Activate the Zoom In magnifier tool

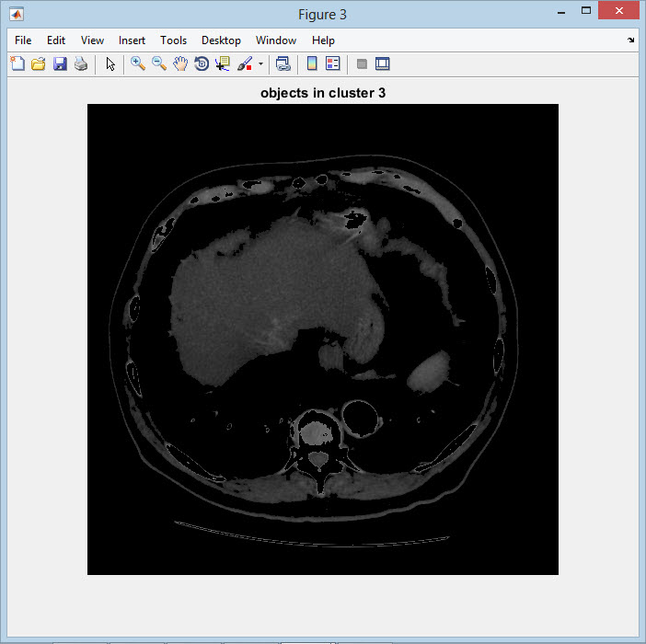coord(138,63)
